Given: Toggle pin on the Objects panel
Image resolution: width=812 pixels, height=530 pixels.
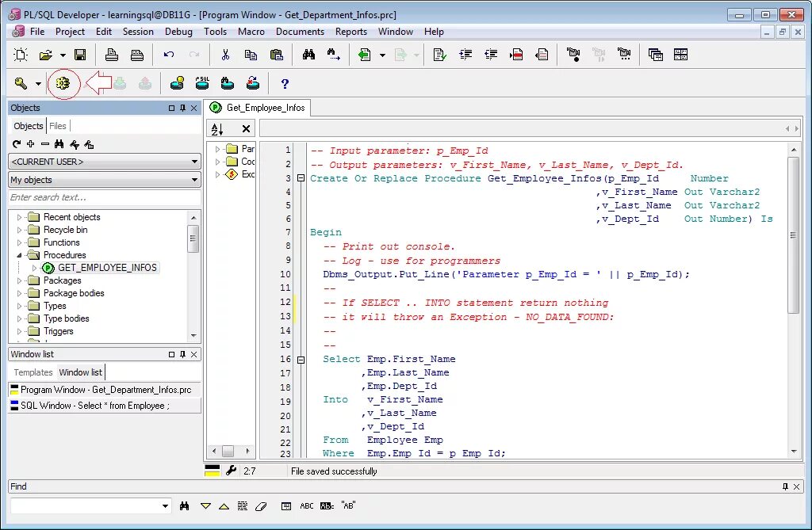Looking at the screenshot, I should click(x=183, y=108).
